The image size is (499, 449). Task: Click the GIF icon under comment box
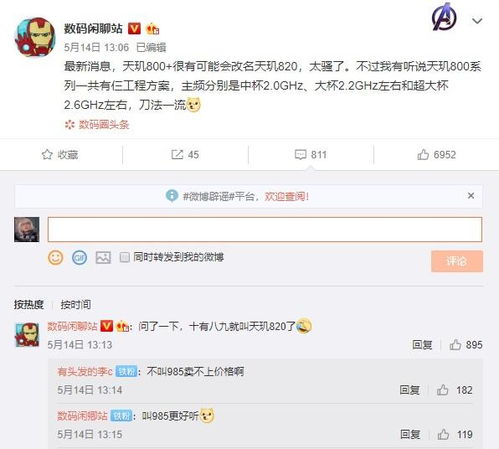tap(79, 257)
